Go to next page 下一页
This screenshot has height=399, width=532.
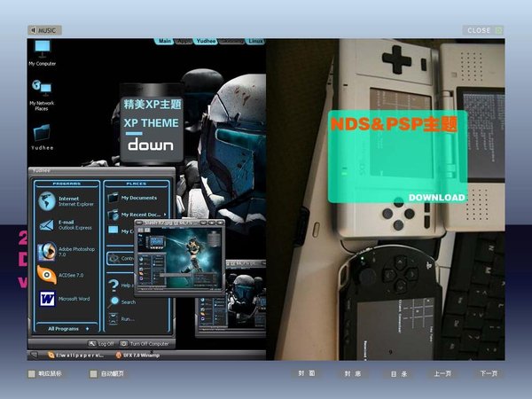pos(489,373)
